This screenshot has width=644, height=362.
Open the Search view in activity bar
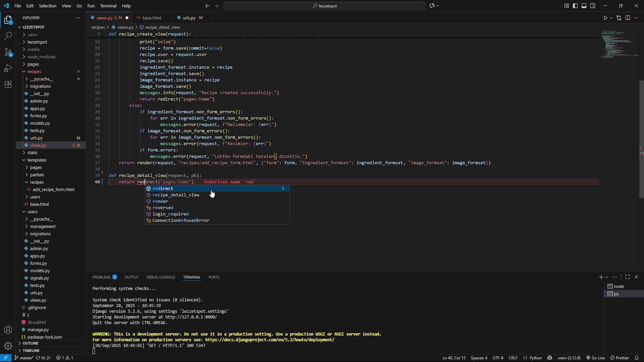(8, 36)
